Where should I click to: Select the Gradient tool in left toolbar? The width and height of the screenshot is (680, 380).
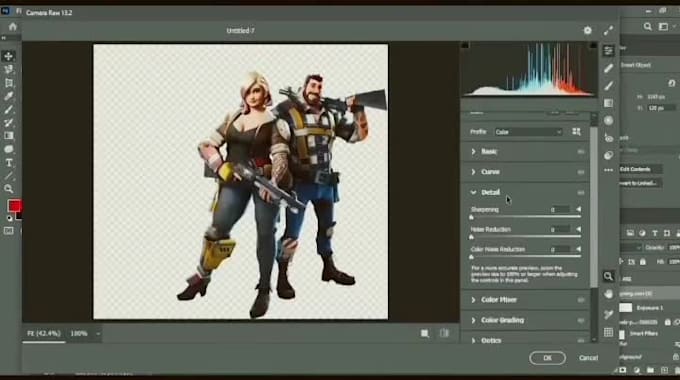[8, 136]
